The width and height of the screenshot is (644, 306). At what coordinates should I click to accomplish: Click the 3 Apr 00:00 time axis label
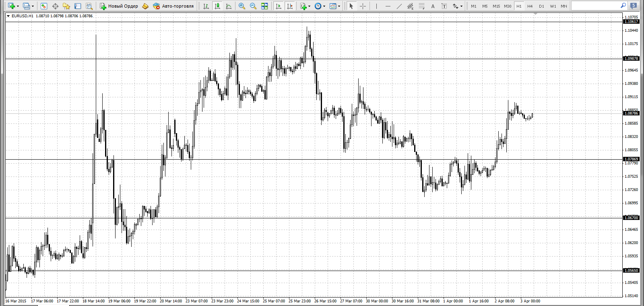(530, 301)
